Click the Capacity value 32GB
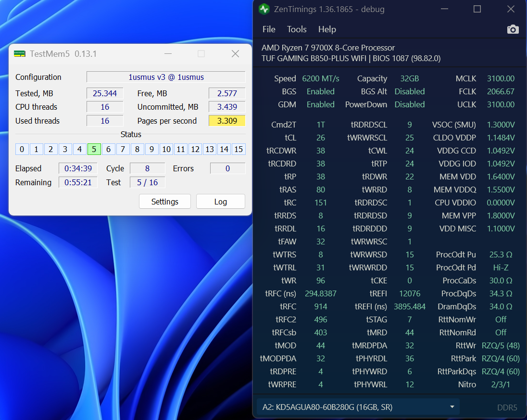The height and width of the screenshot is (420, 527). pyautogui.click(x=409, y=78)
